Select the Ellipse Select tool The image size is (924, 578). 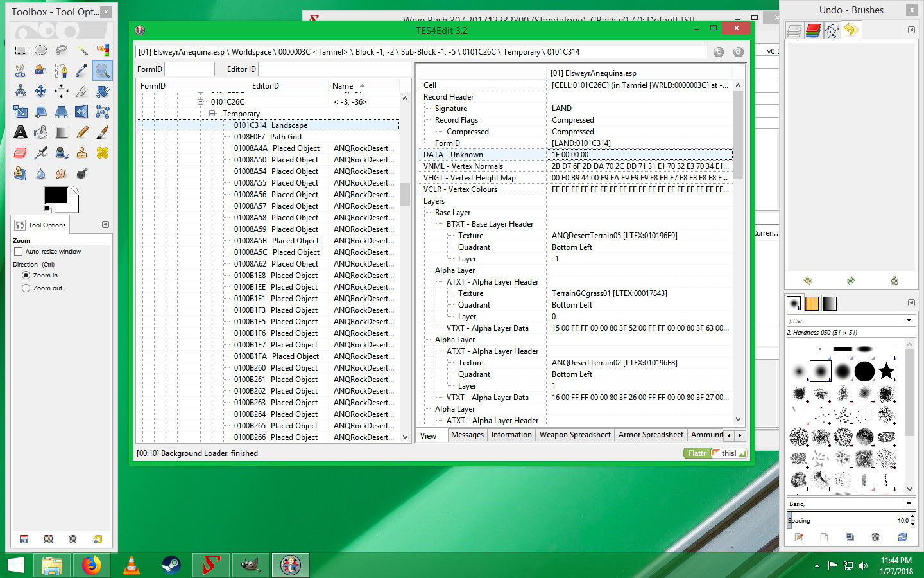[41, 50]
